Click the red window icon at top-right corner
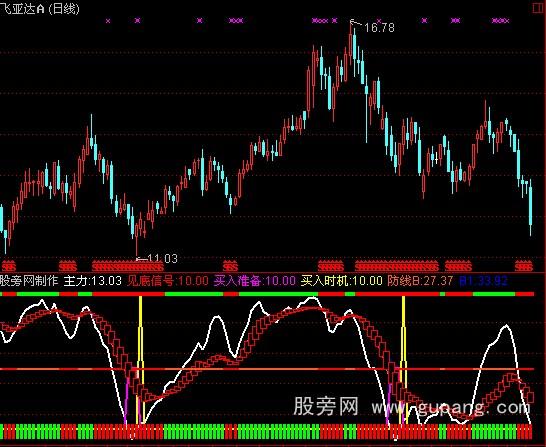The image size is (546, 447). point(538,8)
